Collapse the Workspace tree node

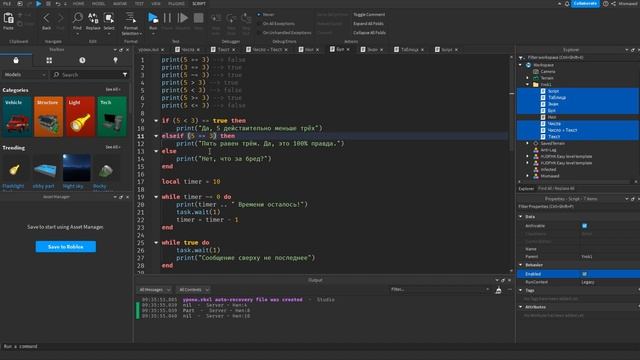point(520,65)
